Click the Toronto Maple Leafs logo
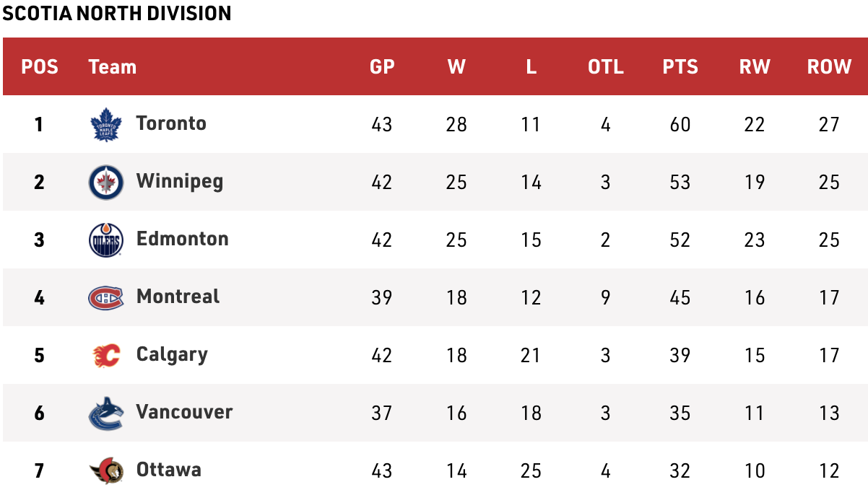 [106, 124]
